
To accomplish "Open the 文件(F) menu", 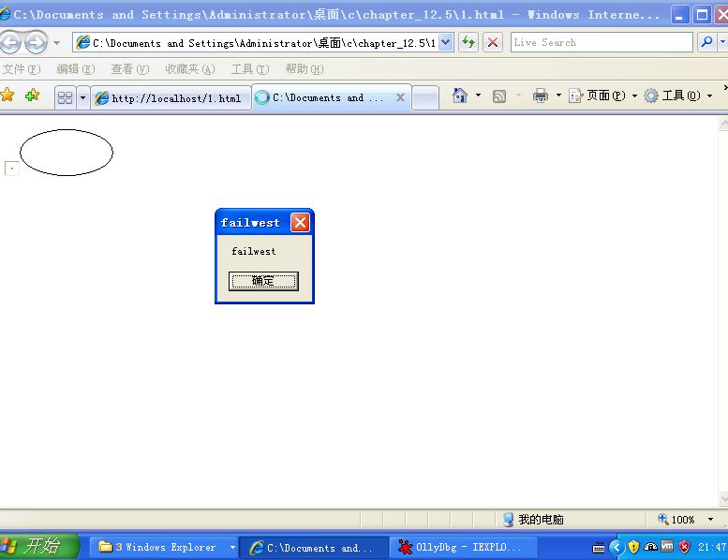I will tap(22, 69).
